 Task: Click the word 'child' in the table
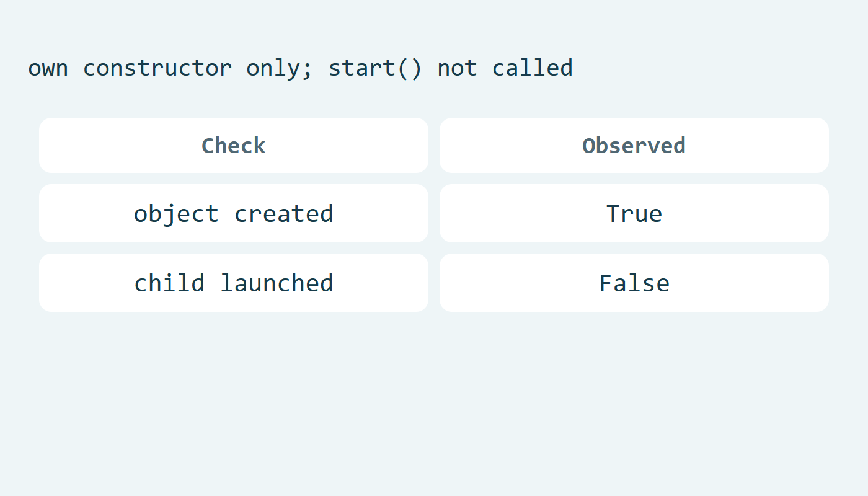[169, 283]
